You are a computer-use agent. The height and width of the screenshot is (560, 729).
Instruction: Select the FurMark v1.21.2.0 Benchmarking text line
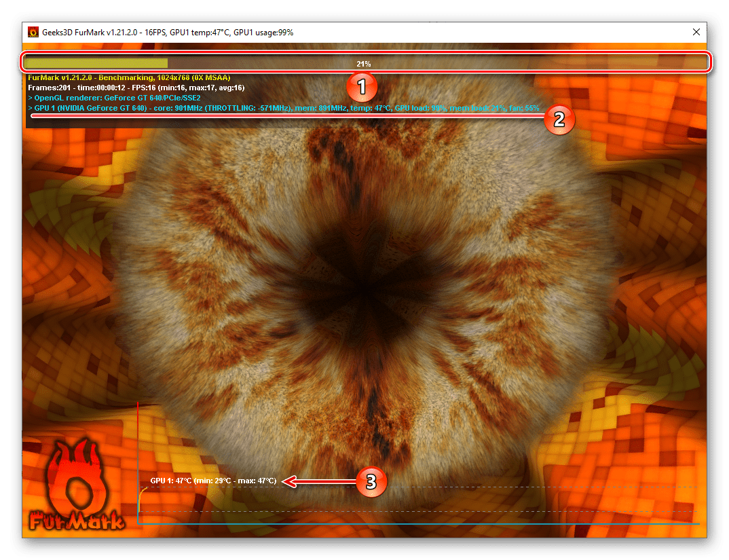point(128,78)
